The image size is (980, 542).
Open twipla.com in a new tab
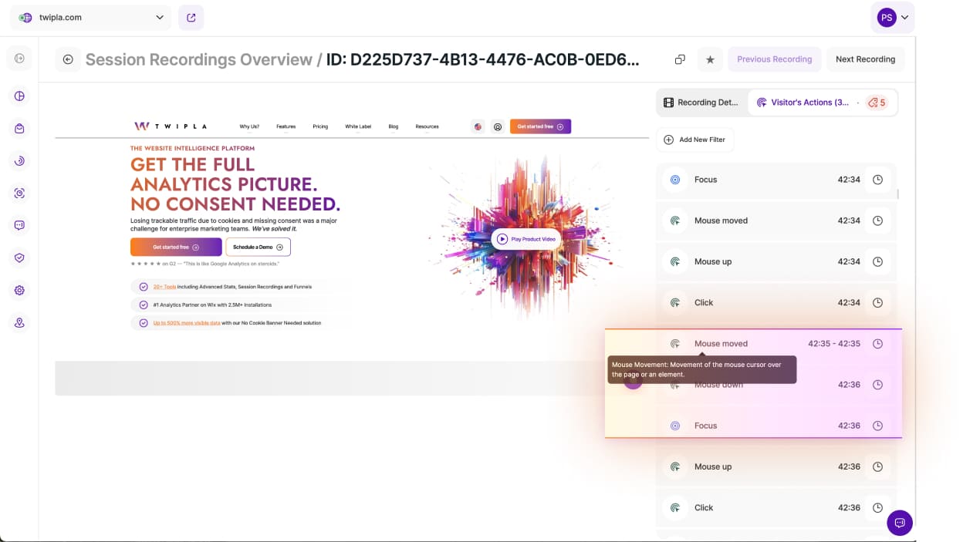coord(191,17)
